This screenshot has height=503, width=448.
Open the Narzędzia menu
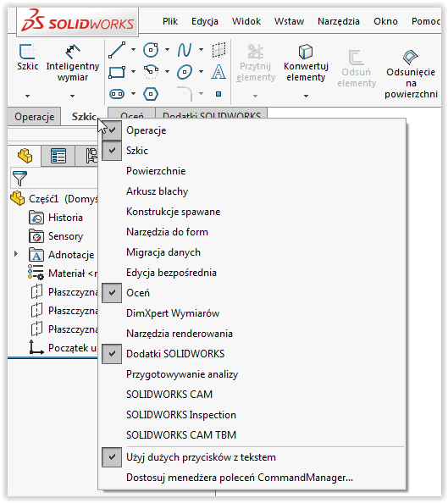click(339, 21)
